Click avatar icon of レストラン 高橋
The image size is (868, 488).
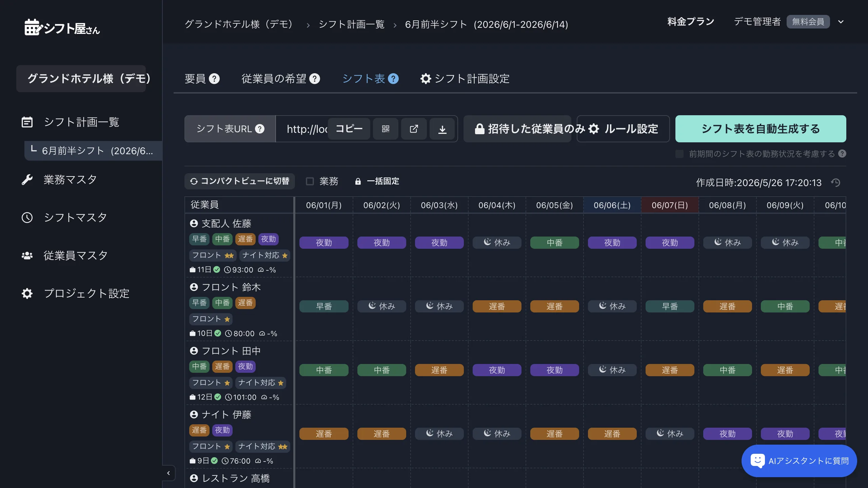194,478
